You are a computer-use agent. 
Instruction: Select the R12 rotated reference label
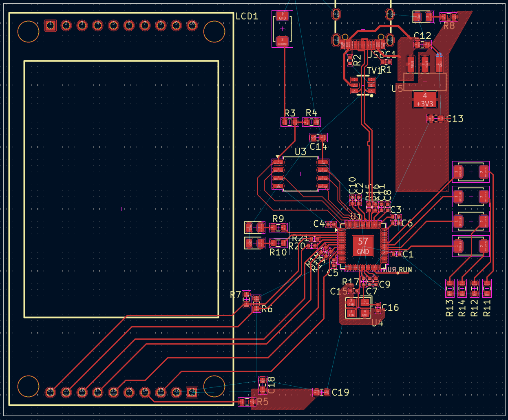pos(474,308)
